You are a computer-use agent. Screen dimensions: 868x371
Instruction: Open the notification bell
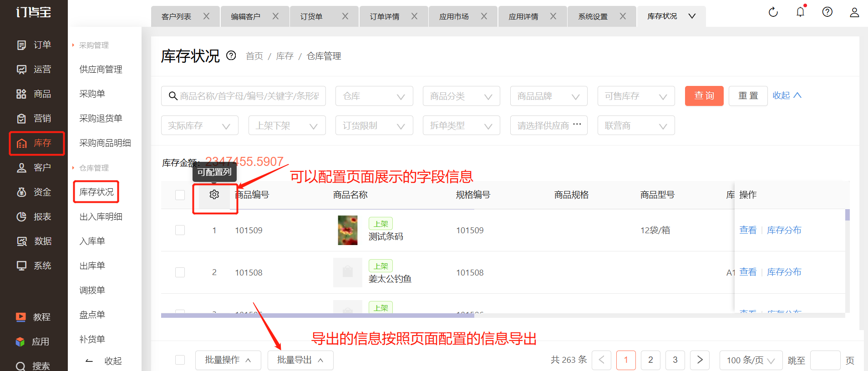[800, 12]
